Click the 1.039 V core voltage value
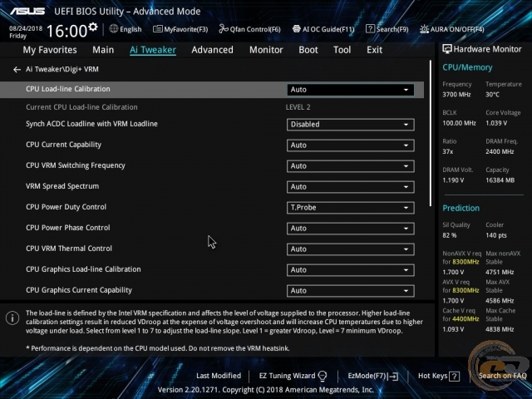This screenshot has height=399, width=532. click(496, 123)
